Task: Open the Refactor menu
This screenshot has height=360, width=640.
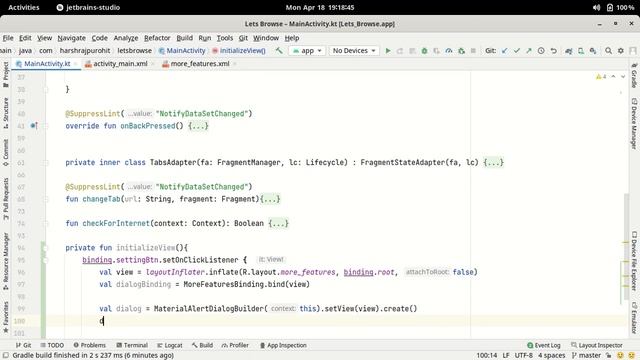Action: click(157, 38)
